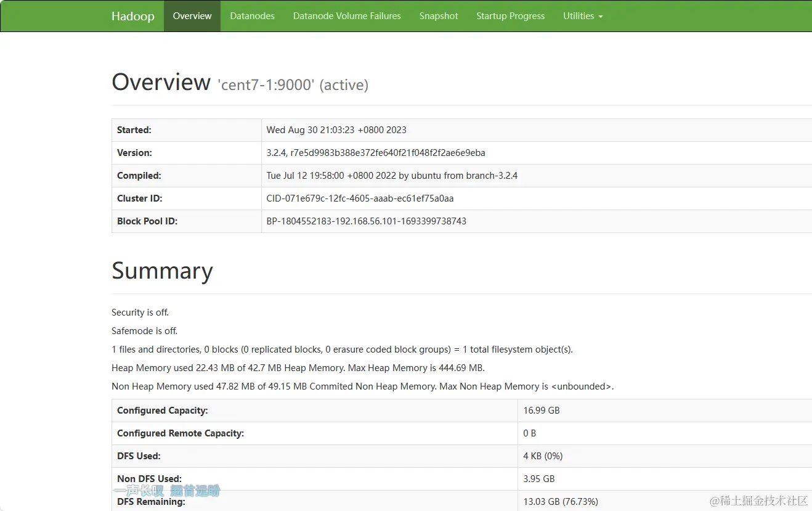812x511 pixels.
Task: Click the files and directories summary line
Action: click(x=342, y=350)
